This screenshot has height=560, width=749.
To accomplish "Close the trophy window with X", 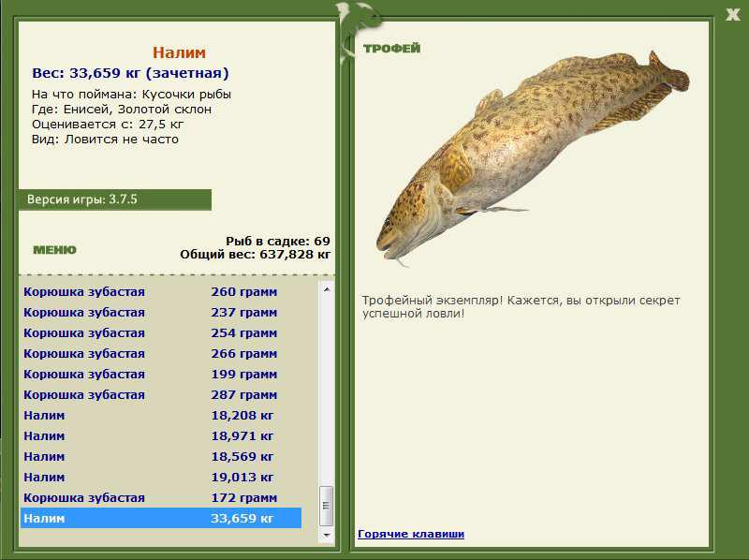I will pyautogui.click(x=733, y=14).
